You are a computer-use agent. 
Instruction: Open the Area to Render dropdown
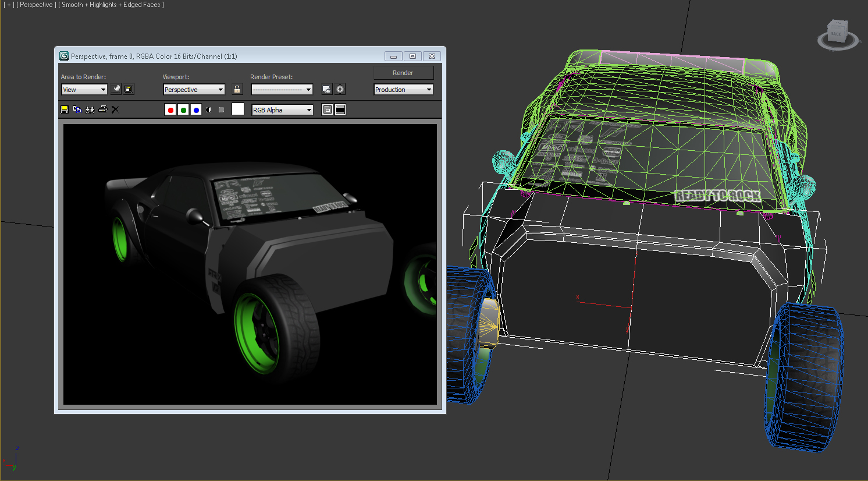[x=84, y=90]
